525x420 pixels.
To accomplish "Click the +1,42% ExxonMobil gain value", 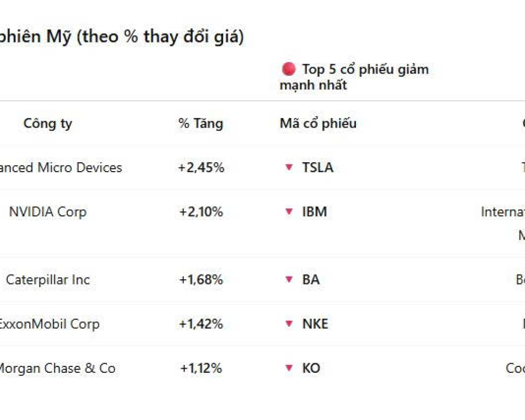I will pyautogui.click(x=201, y=324).
